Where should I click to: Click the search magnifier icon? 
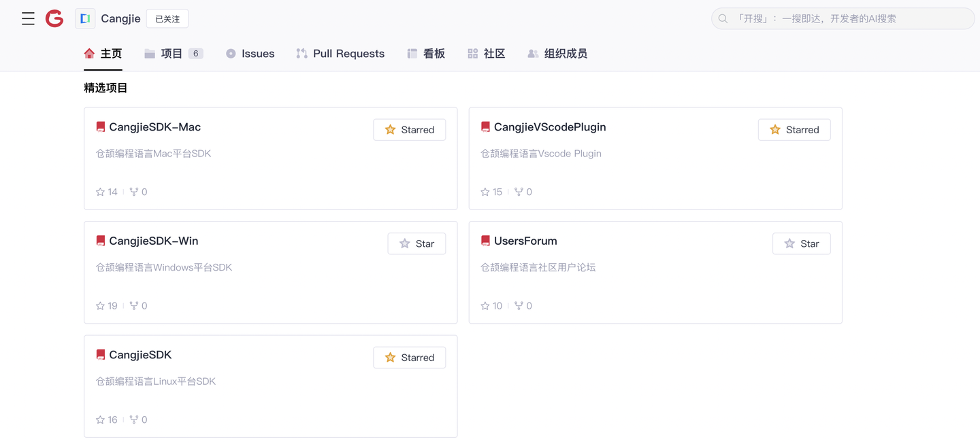coord(723,19)
